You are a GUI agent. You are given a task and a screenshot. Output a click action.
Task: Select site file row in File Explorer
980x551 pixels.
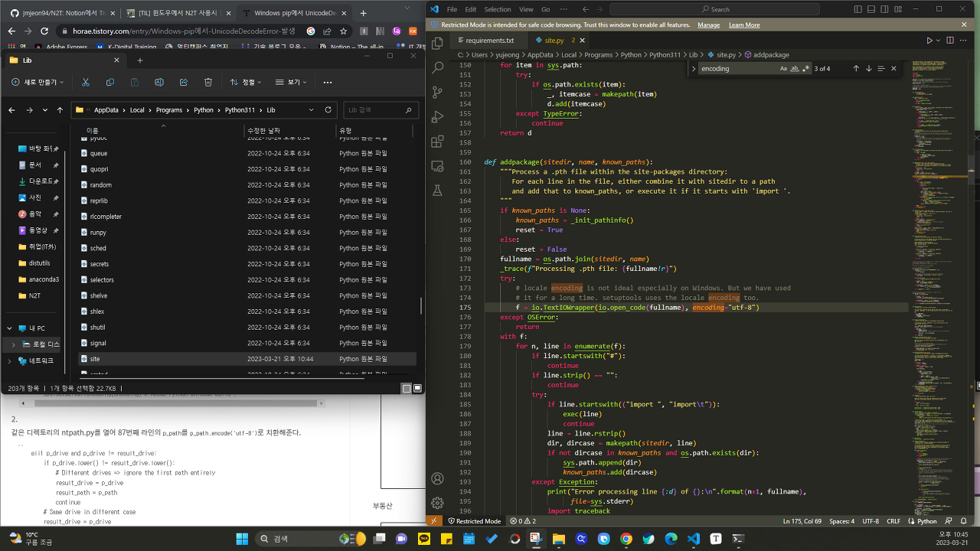[247, 359]
